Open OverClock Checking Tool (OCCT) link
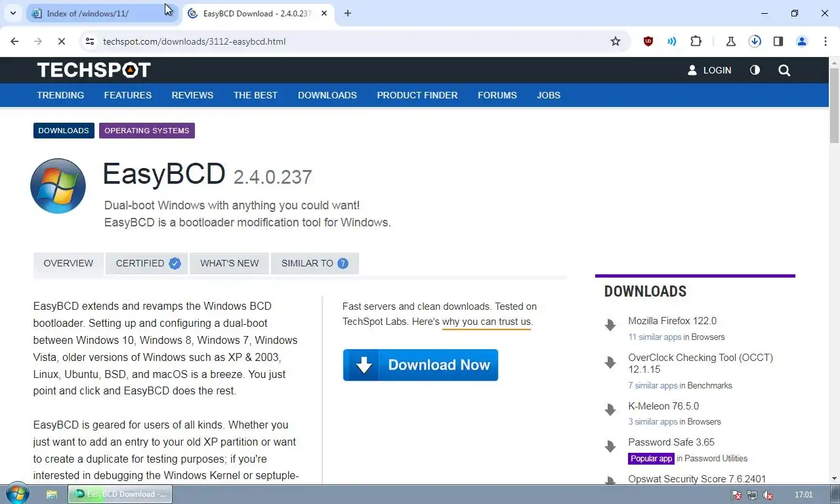The width and height of the screenshot is (840, 504). pyautogui.click(x=700, y=364)
